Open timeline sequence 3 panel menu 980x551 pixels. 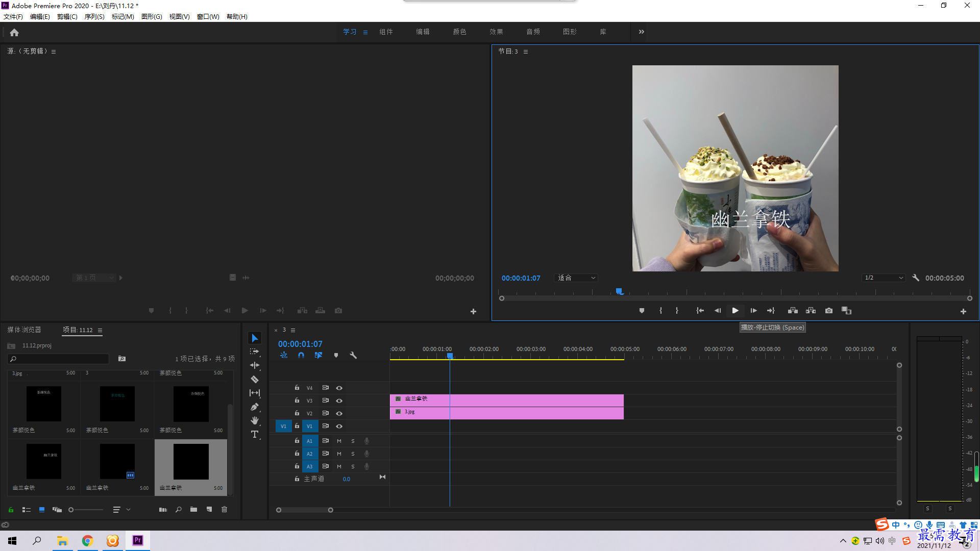tap(293, 330)
